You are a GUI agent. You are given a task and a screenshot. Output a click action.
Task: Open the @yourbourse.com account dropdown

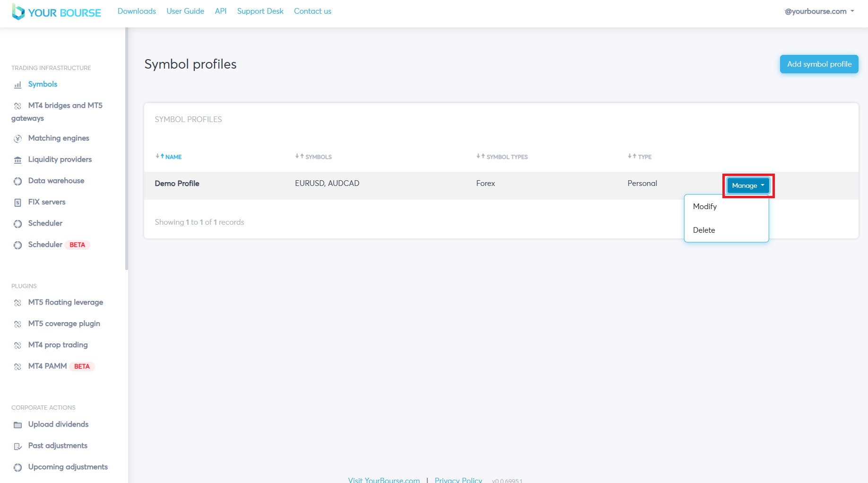819,11
